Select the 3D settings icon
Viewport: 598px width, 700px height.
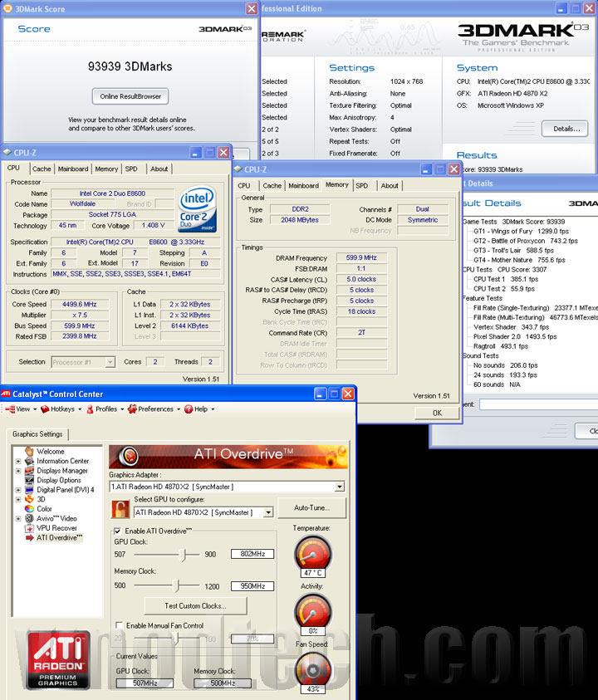pyautogui.click(x=29, y=499)
